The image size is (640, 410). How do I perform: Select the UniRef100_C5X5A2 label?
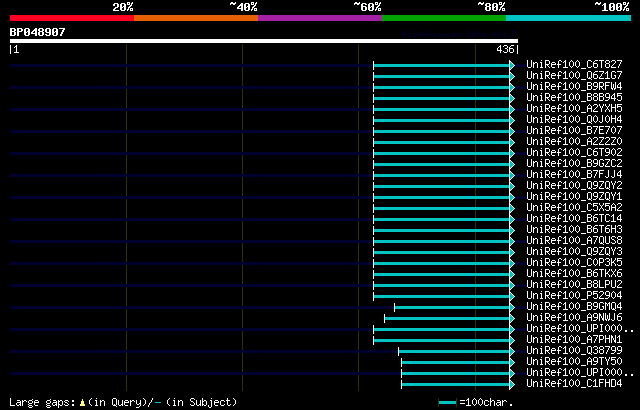click(x=574, y=207)
